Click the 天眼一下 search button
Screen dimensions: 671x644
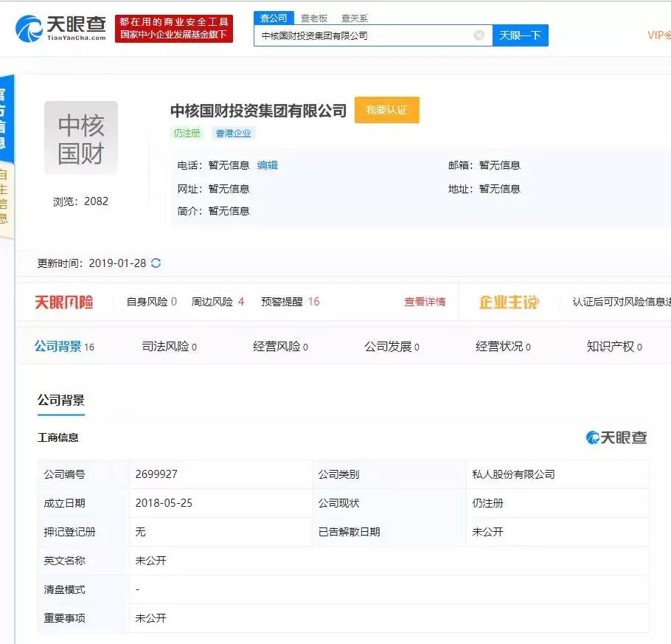click(x=521, y=35)
